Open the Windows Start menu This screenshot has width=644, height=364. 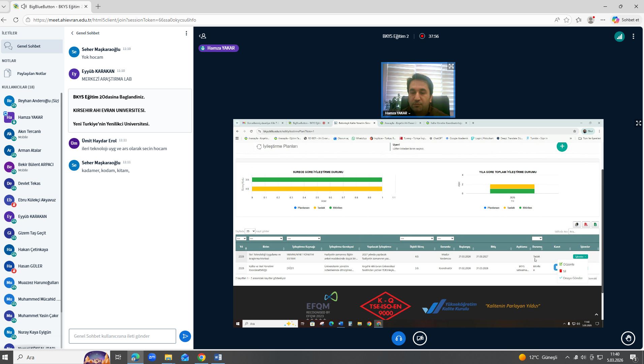pyautogui.click(x=5, y=357)
